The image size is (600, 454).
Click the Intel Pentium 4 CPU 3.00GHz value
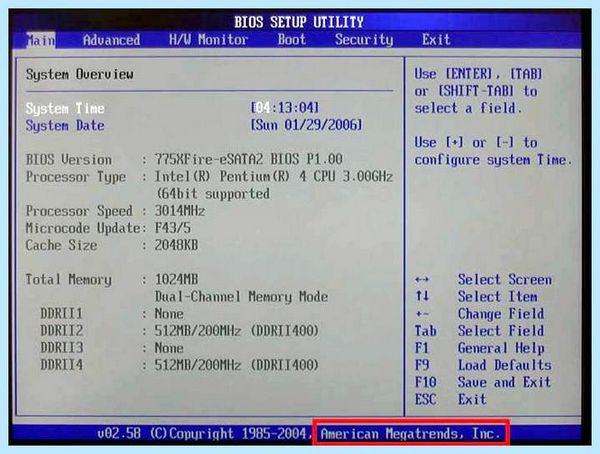pyautogui.click(x=274, y=176)
